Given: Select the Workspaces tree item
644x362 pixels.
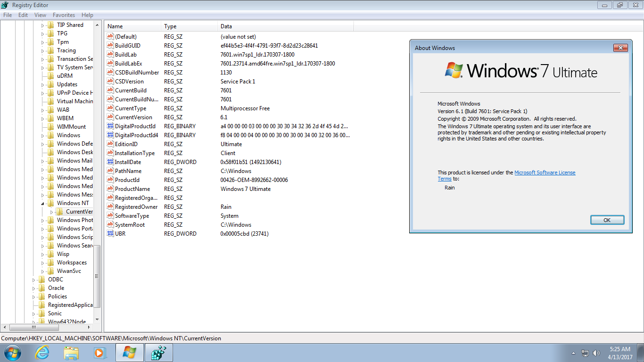Looking at the screenshot, I should coord(72,263).
